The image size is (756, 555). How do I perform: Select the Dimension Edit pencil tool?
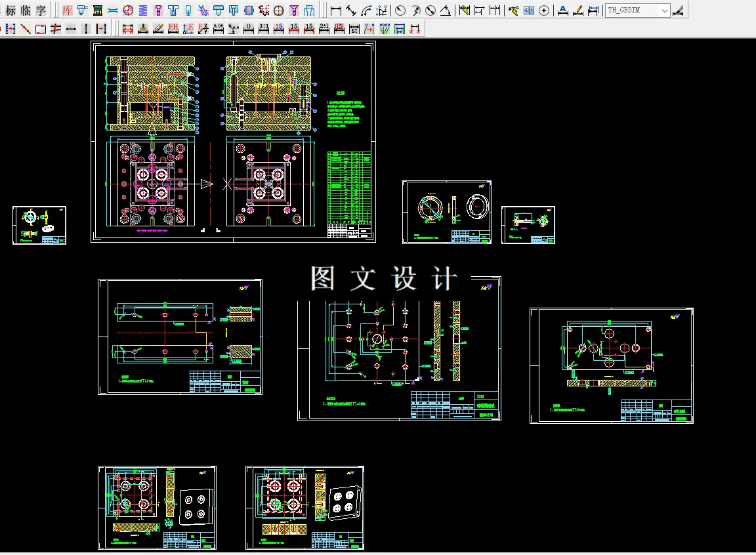point(578,10)
